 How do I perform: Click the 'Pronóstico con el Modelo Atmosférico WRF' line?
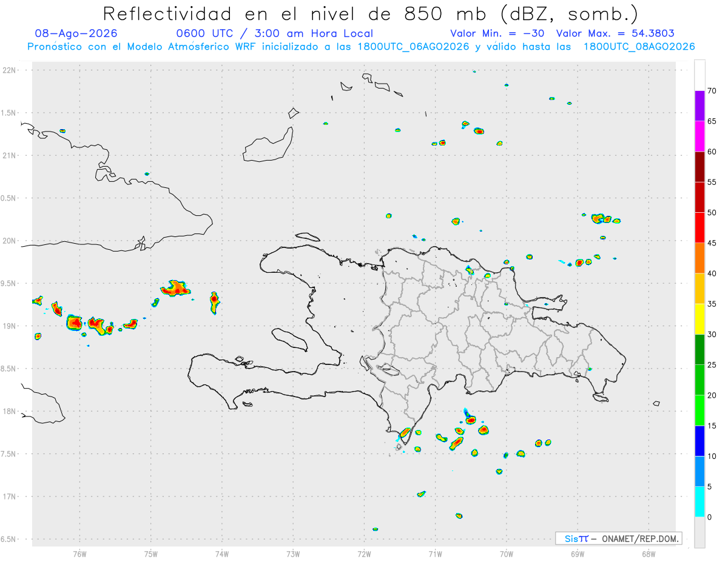pyautogui.click(x=360, y=47)
